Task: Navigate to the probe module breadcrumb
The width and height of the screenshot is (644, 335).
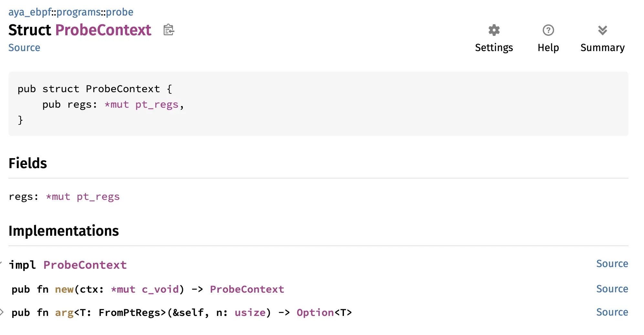Action: click(119, 12)
